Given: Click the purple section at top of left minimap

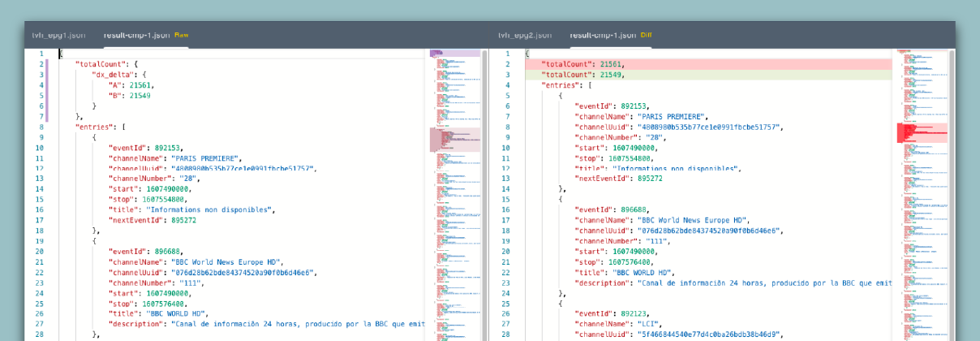Looking at the screenshot, I should pos(454,53).
